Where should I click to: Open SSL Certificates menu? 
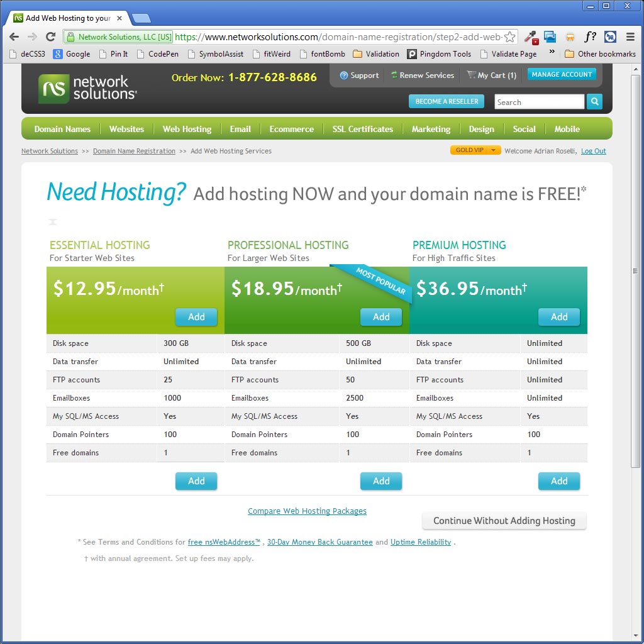click(x=363, y=129)
